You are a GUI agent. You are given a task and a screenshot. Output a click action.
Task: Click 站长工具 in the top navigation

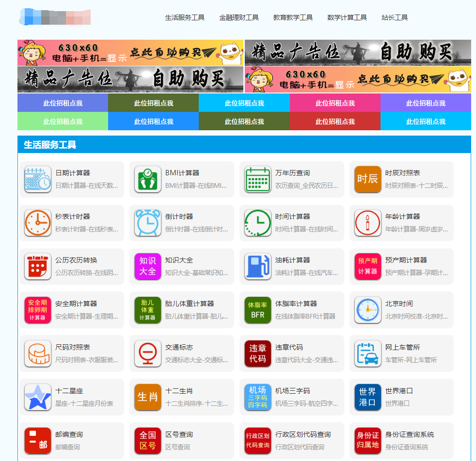[395, 17]
